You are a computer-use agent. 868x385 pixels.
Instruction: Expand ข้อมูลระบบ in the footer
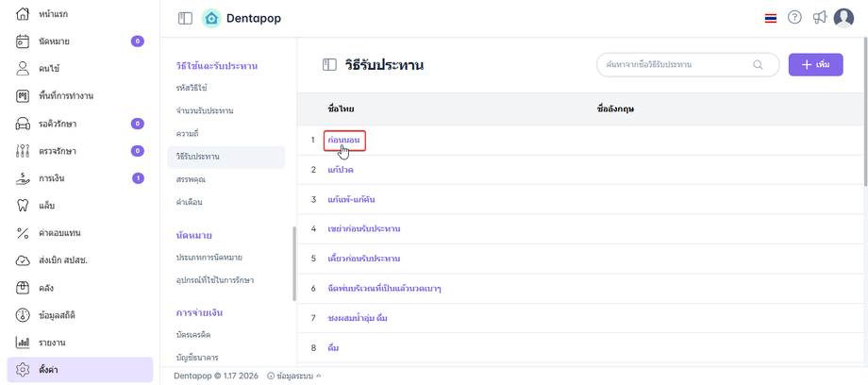tap(293, 376)
